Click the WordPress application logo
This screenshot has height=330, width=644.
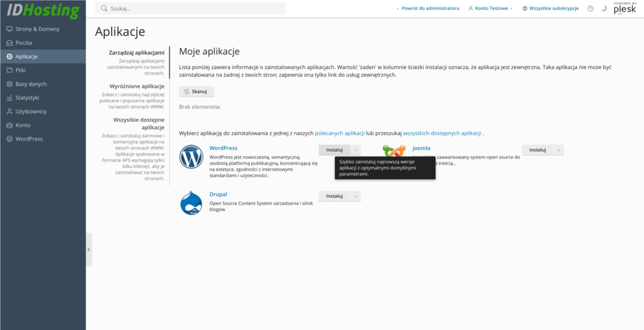tap(191, 157)
